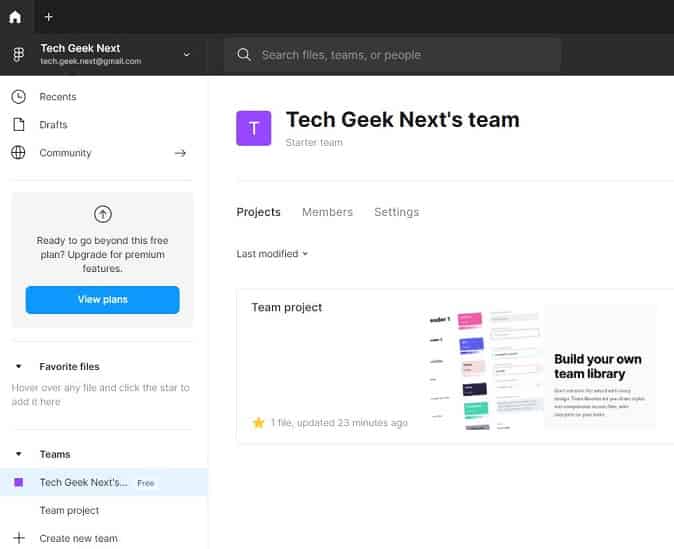Collapse the Favorite files section
Screen dimensions: 674x549
point(18,366)
